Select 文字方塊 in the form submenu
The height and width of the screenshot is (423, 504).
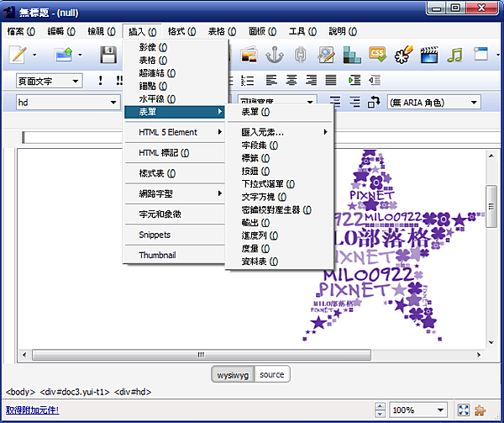[x=279, y=197]
